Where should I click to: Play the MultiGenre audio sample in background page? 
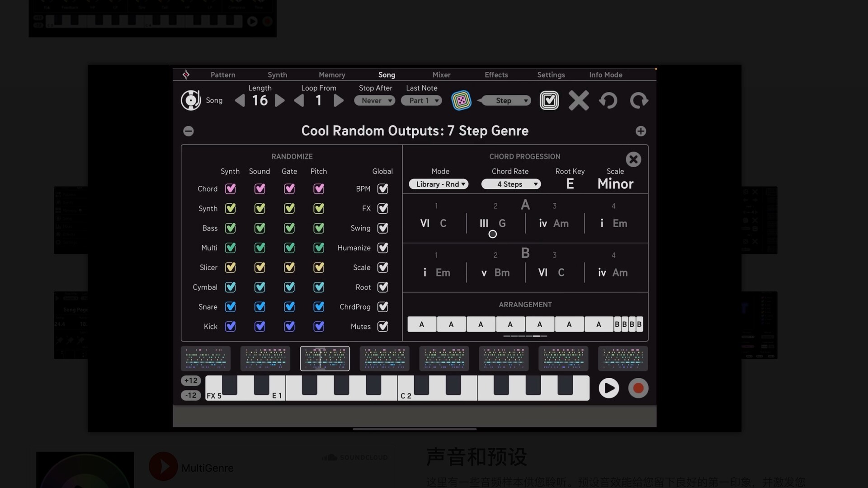click(163, 466)
